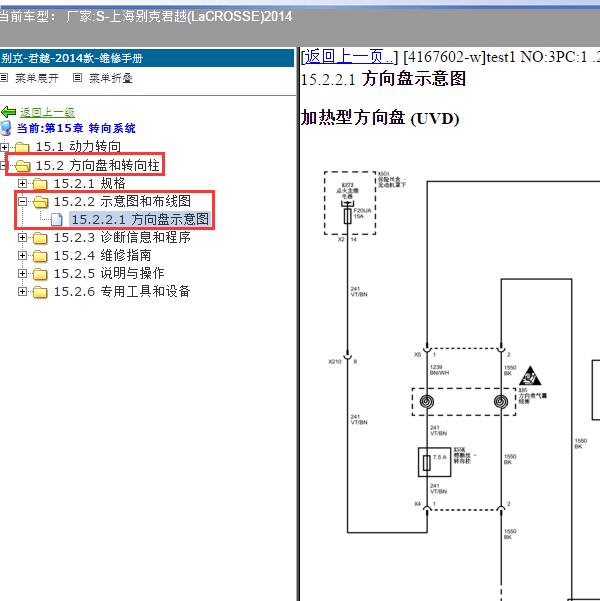Viewport: 600px width, 601px height.
Task: Click the document icon of 15.2.2.1
Action: point(57,220)
